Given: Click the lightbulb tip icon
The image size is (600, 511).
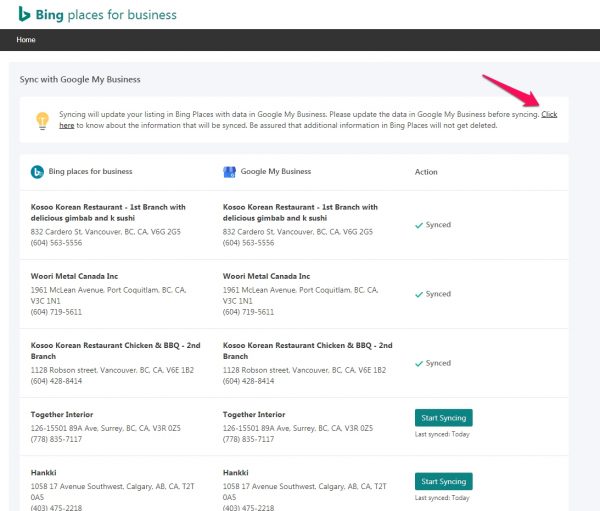Looking at the screenshot, I should tap(42, 121).
